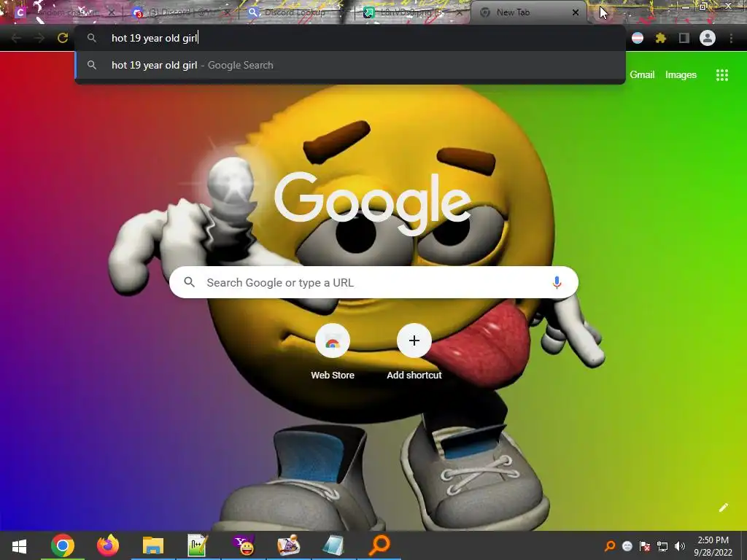
Task: Click the round grey chat tray icon
Action: [x=627, y=546]
